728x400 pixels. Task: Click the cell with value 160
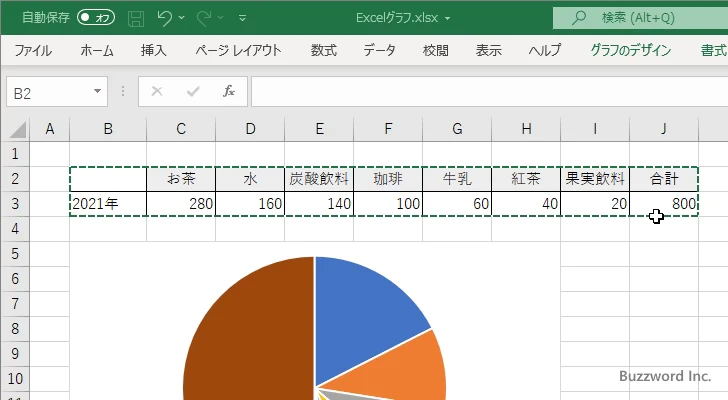pyautogui.click(x=250, y=204)
